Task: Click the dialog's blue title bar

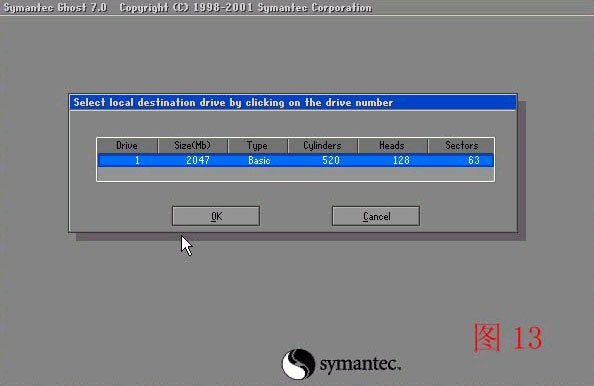Action: click(293, 103)
